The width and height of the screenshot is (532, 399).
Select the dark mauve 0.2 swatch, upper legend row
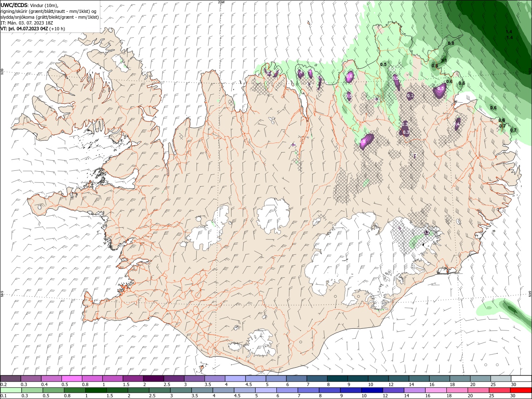[11, 379]
